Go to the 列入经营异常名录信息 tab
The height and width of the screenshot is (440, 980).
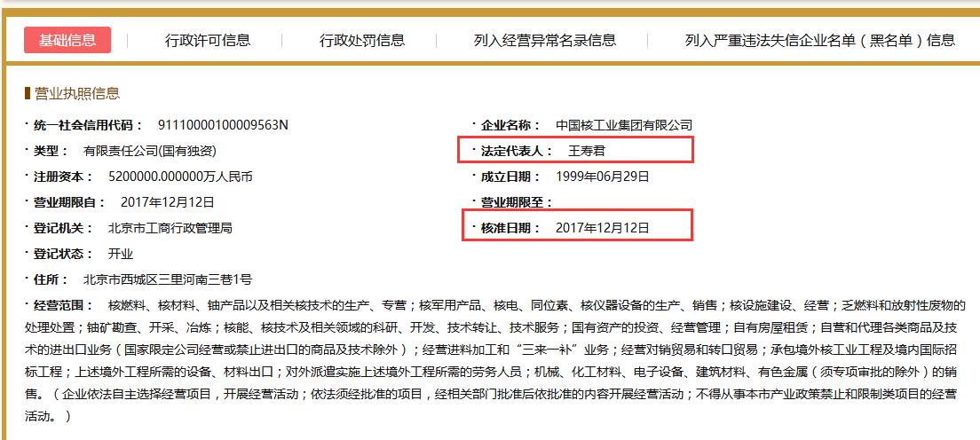(x=545, y=40)
